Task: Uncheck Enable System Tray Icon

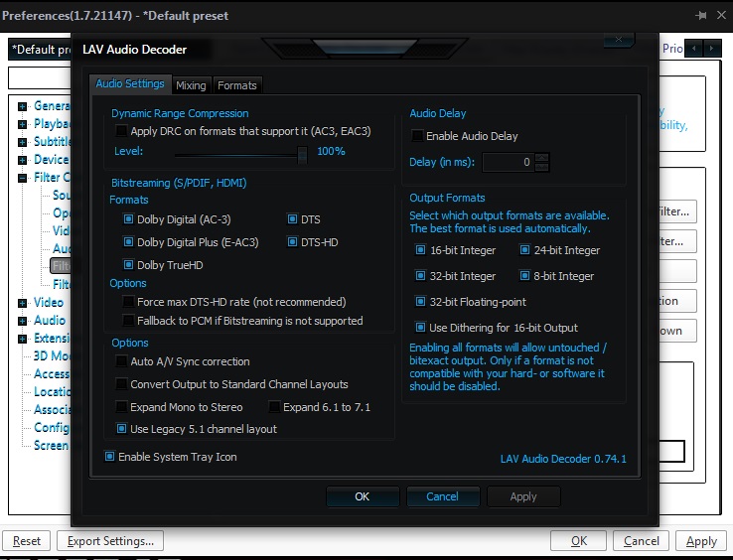Action: click(109, 456)
